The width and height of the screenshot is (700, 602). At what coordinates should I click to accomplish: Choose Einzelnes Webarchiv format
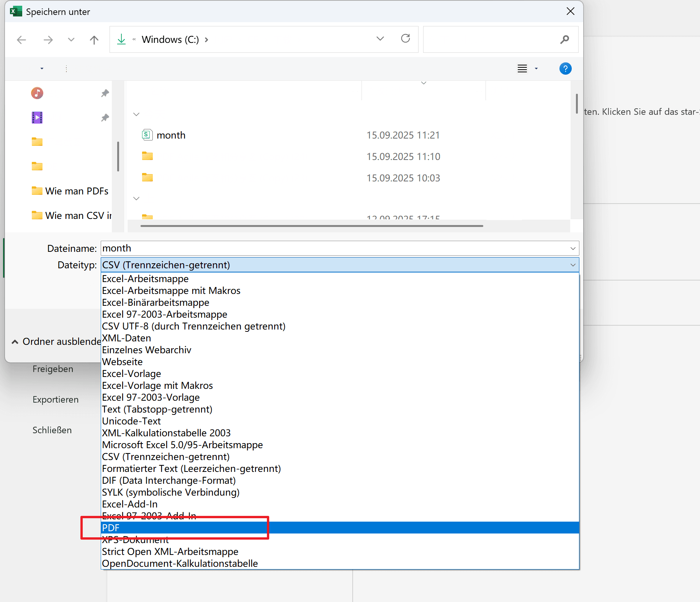[x=340, y=350]
